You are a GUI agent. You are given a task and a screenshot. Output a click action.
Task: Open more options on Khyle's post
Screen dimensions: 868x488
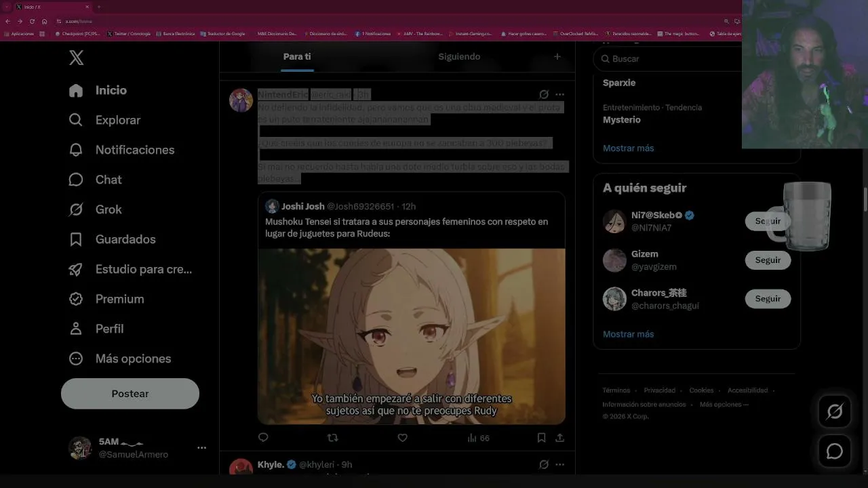click(x=559, y=464)
